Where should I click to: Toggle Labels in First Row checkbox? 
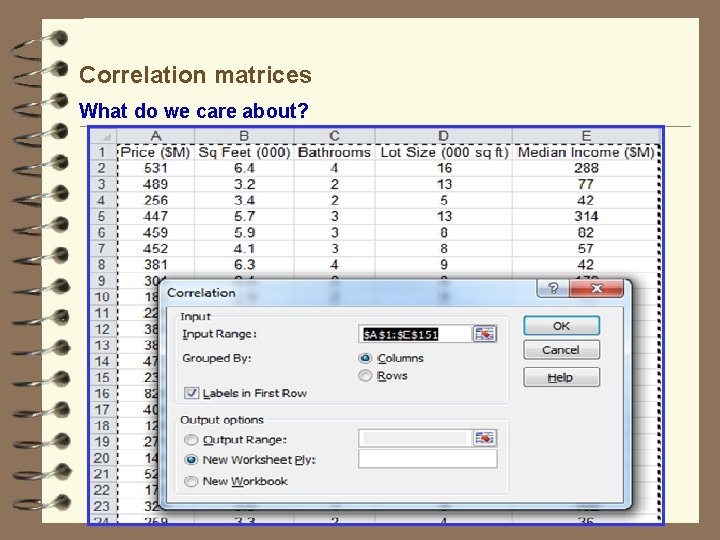pos(191,393)
